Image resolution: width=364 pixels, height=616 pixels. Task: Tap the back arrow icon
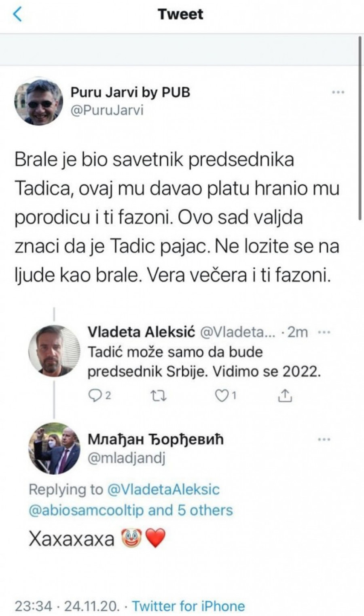(17, 15)
